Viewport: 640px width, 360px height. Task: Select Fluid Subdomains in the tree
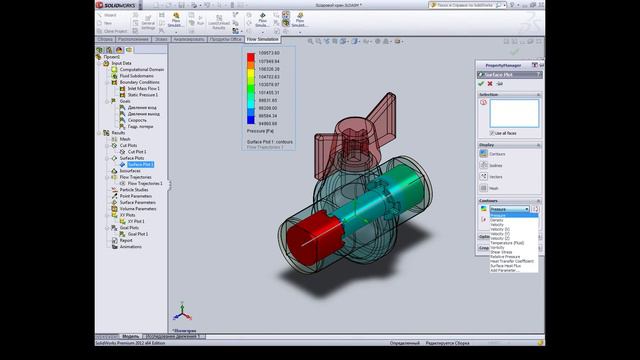136,76
